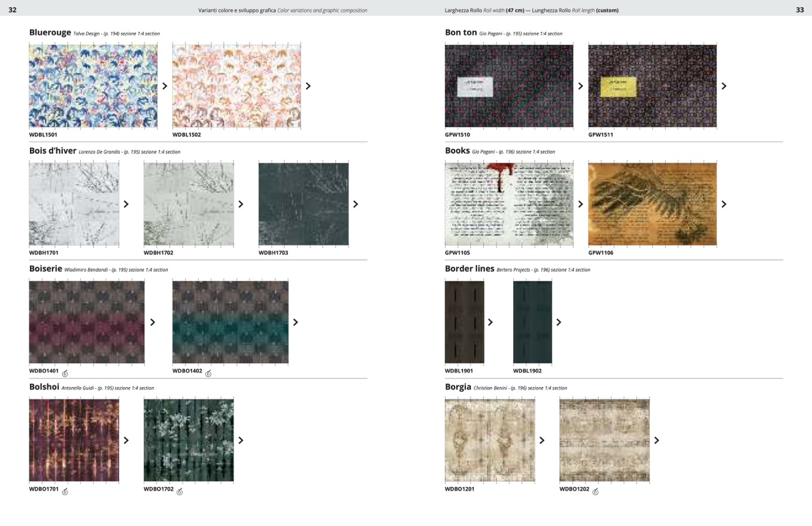
Task: Expand the arrow beside WDBH1701 swatch
Action: pos(126,204)
